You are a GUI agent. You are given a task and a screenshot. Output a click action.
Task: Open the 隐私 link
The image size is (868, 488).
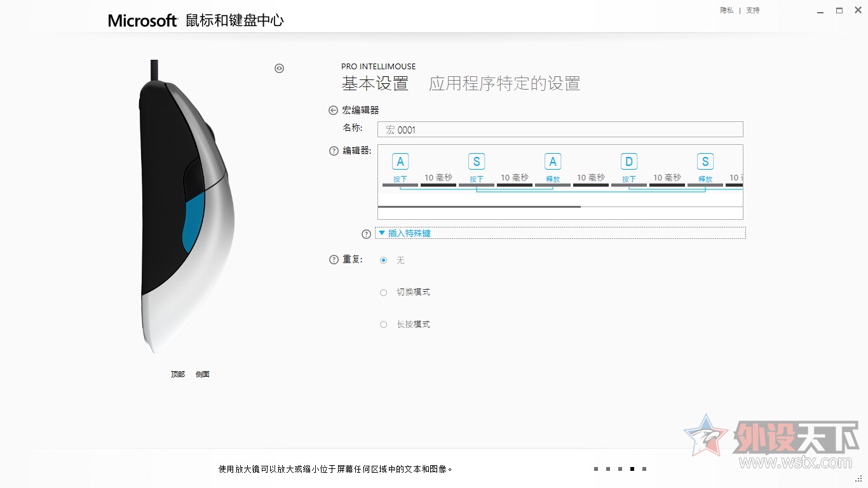tap(727, 10)
